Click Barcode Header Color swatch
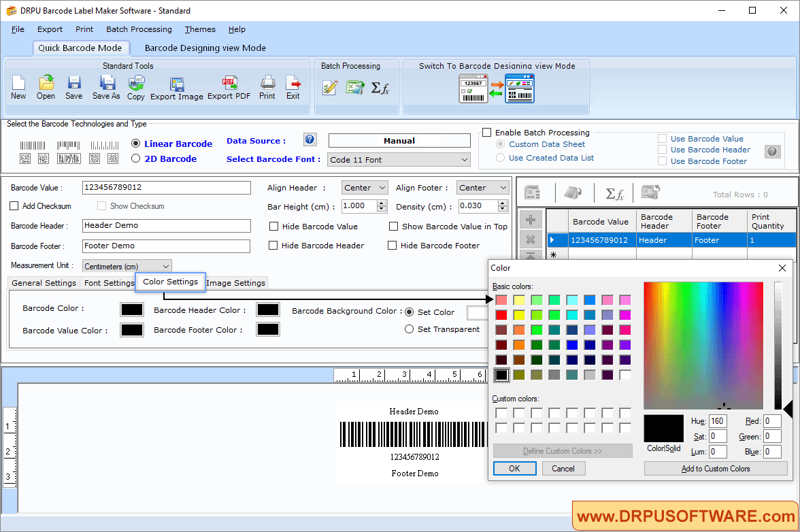This screenshot has height=532, width=800. click(x=268, y=309)
